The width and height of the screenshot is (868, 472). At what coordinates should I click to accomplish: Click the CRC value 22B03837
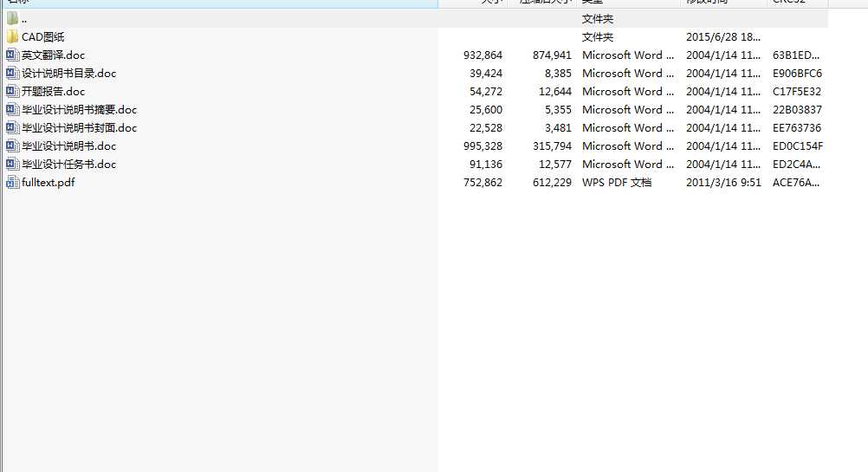tap(797, 110)
